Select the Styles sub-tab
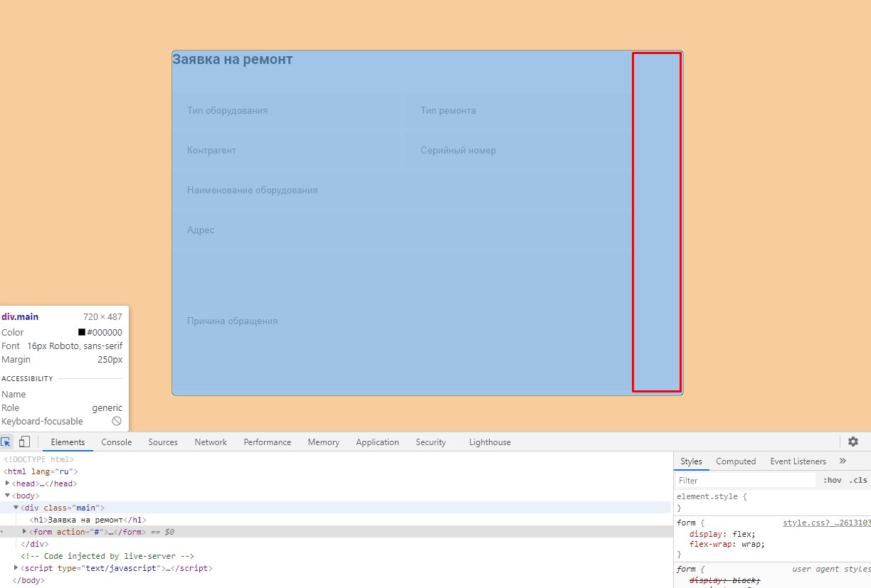 coord(691,461)
